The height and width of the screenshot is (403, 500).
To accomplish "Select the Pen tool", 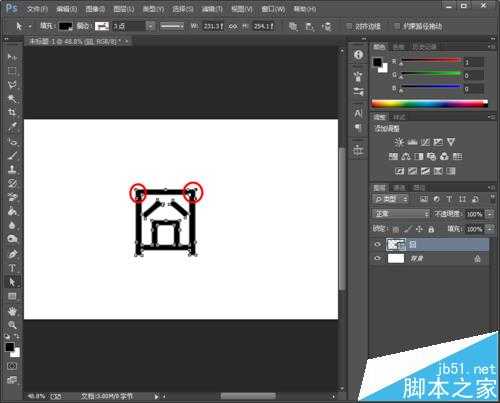I will pos(12,254).
